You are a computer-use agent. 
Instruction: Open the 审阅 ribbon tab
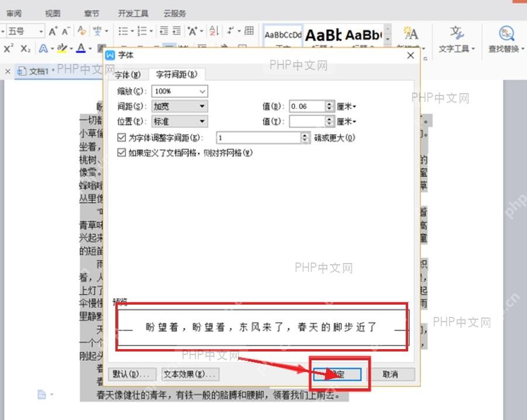(x=14, y=13)
